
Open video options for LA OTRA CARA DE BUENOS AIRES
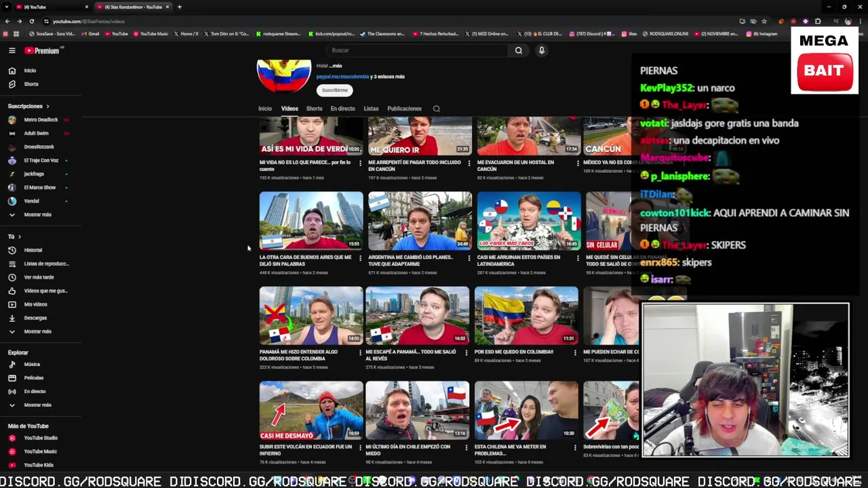click(x=360, y=258)
